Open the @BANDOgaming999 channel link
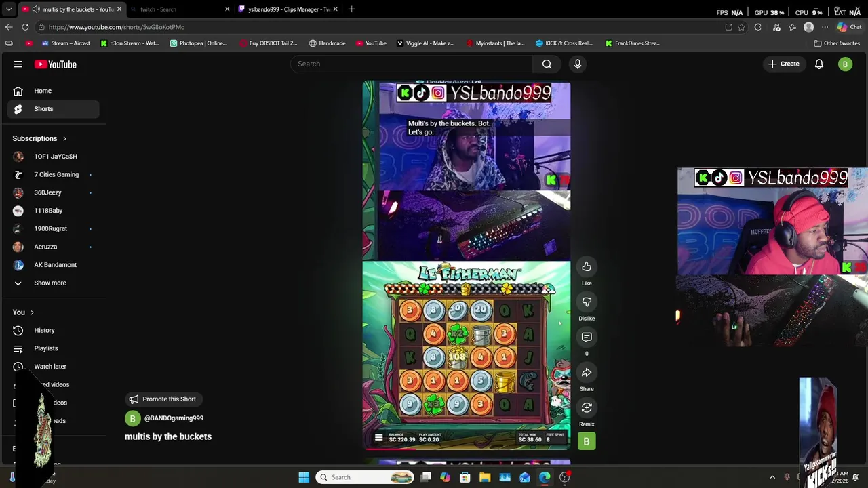868x488 pixels. pyautogui.click(x=174, y=418)
